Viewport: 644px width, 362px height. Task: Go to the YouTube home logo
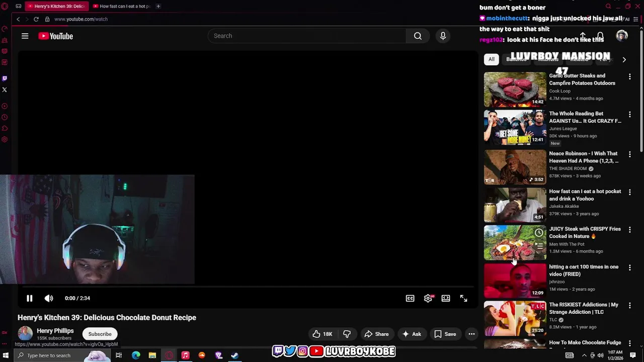(56, 36)
